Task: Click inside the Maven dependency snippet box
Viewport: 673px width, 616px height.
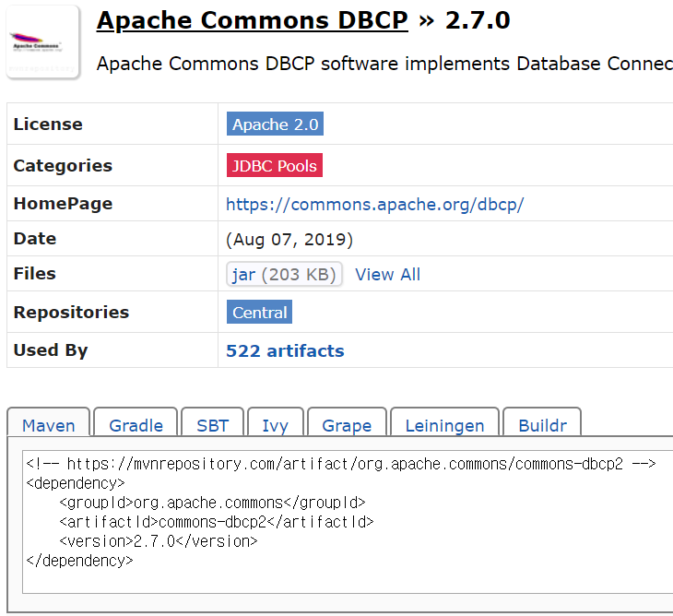Action: (x=348, y=522)
